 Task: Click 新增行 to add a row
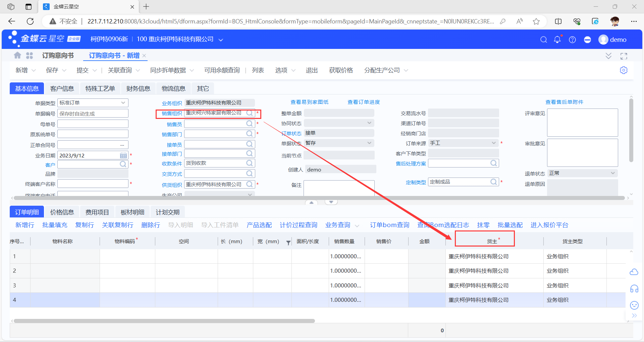coord(25,225)
